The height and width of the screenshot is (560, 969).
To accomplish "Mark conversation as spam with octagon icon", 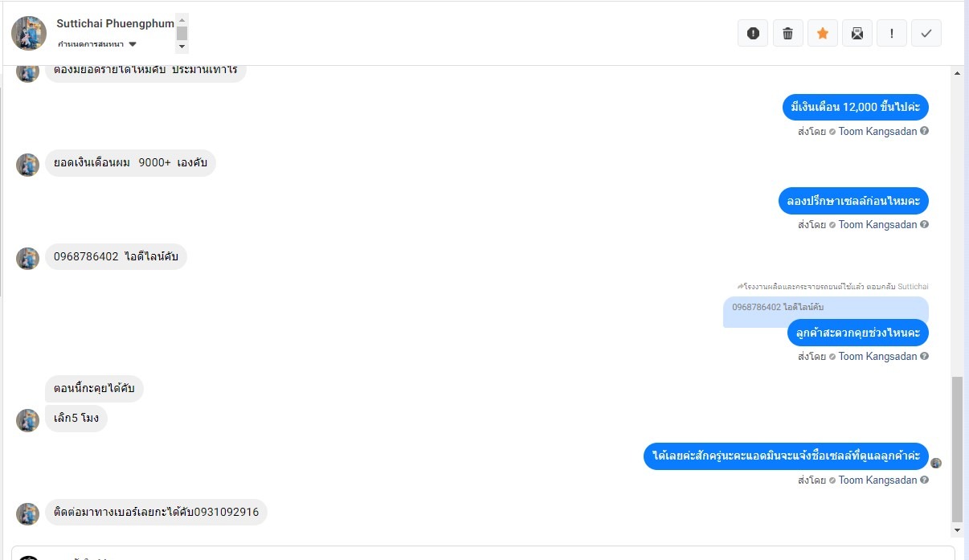I will 753,33.
